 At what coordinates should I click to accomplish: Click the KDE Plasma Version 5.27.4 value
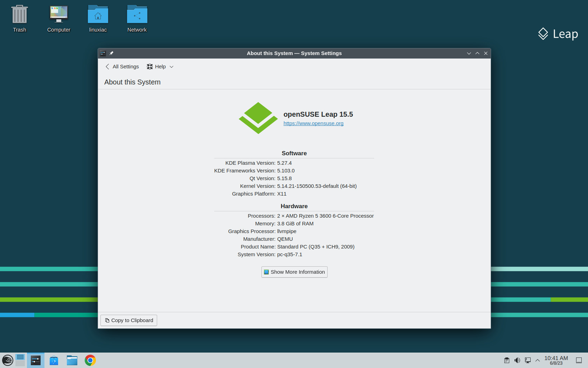tap(284, 163)
